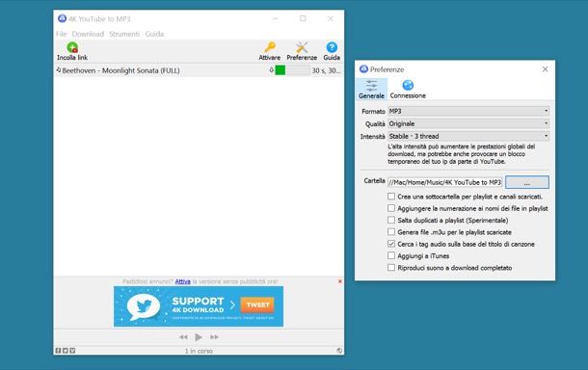Open the Guida menu in menu bar
This screenshot has height=370, width=588.
[154, 34]
